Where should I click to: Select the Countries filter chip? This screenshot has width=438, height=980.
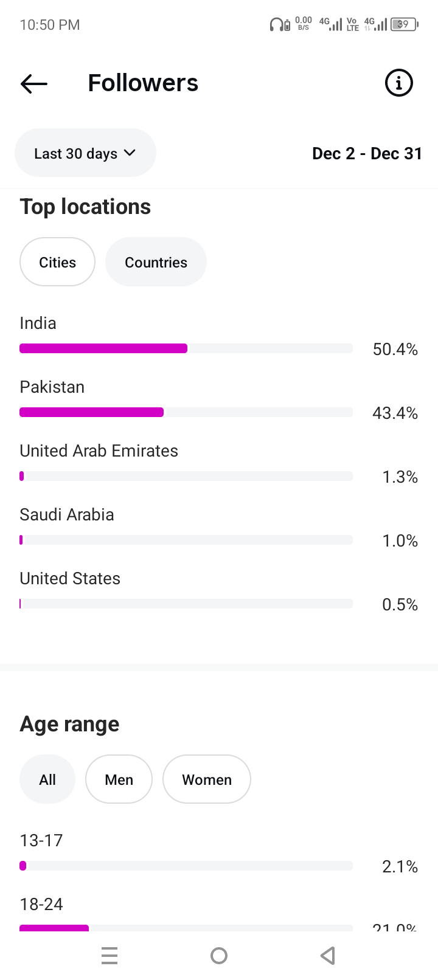[156, 262]
